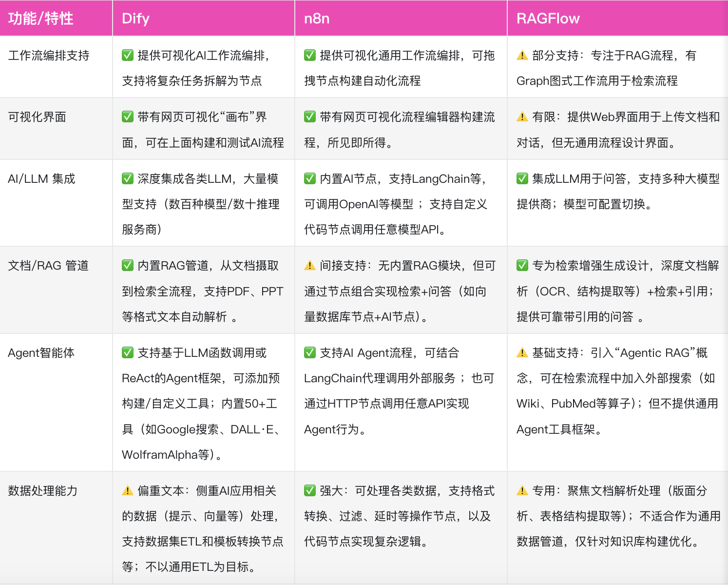Viewport: 728px width, 585px height.
Task: Select the 文档/RAG 管道 row label
Action: tap(48, 266)
